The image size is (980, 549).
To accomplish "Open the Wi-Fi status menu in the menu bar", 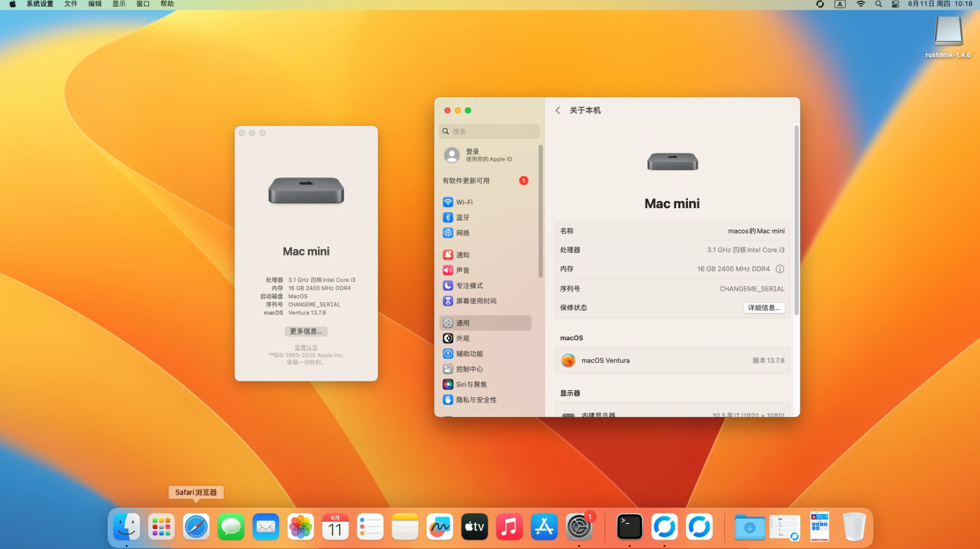I will pyautogui.click(x=861, y=4).
